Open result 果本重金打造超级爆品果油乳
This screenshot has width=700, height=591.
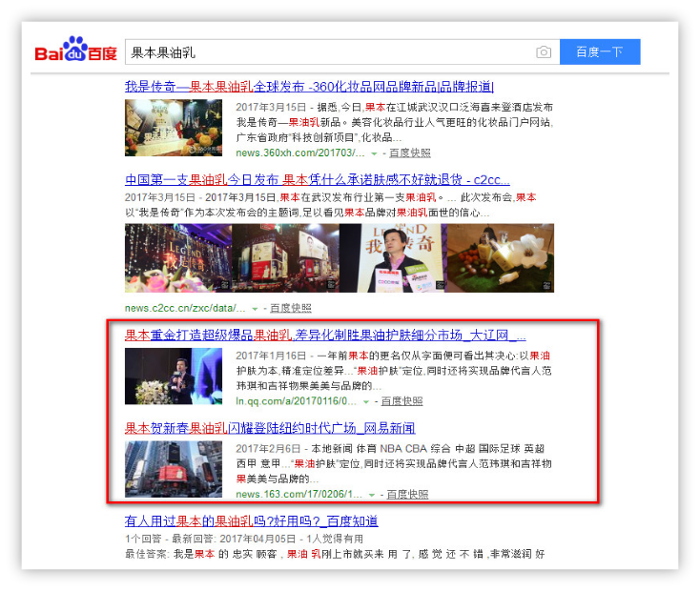(325, 336)
